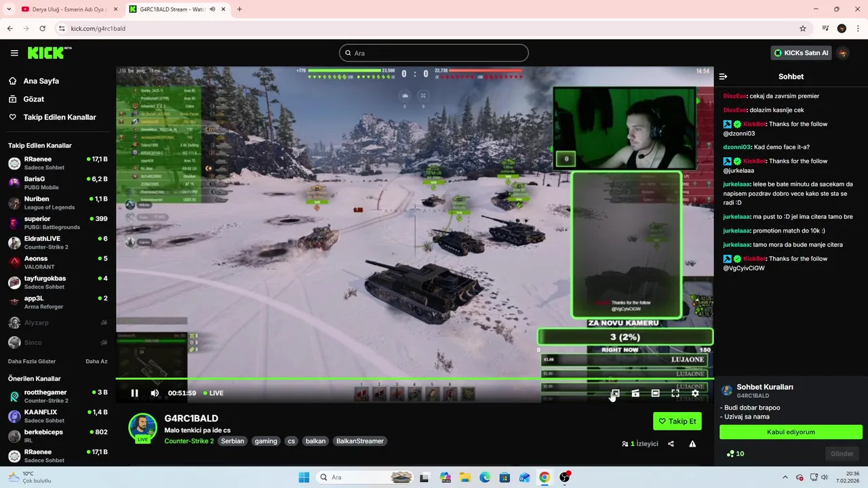
Task: Follow channel with Takip Et
Action: point(677,421)
